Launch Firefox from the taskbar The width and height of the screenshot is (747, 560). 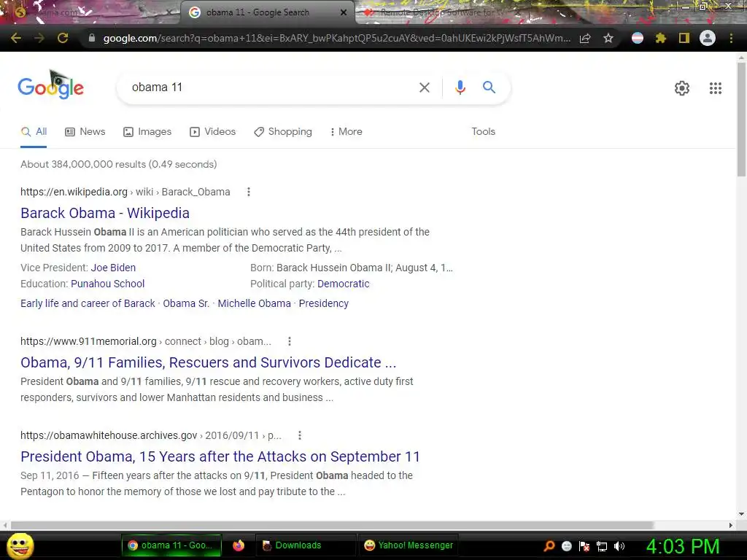click(239, 545)
